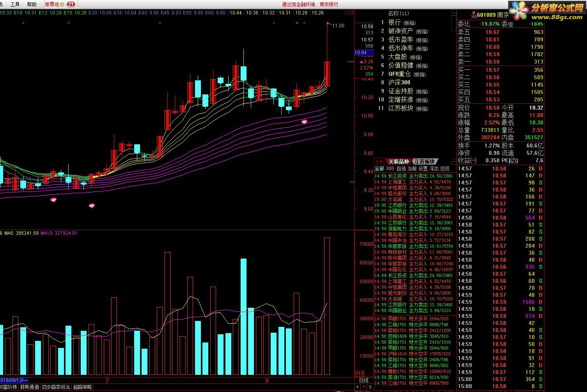The width and height of the screenshot is (587, 392).
Task: Switch to 超赢策略 indicator tab
Action: tap(83, 387)
